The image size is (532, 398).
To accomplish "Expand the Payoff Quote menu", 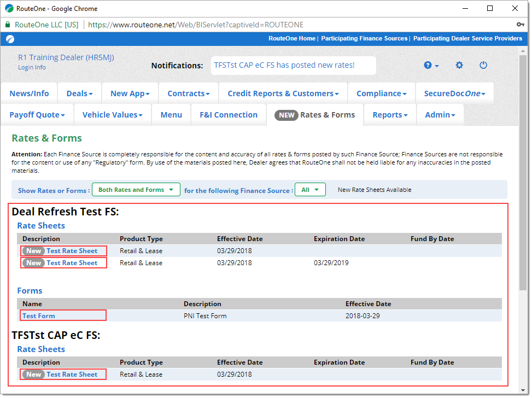I will point(37,115).
